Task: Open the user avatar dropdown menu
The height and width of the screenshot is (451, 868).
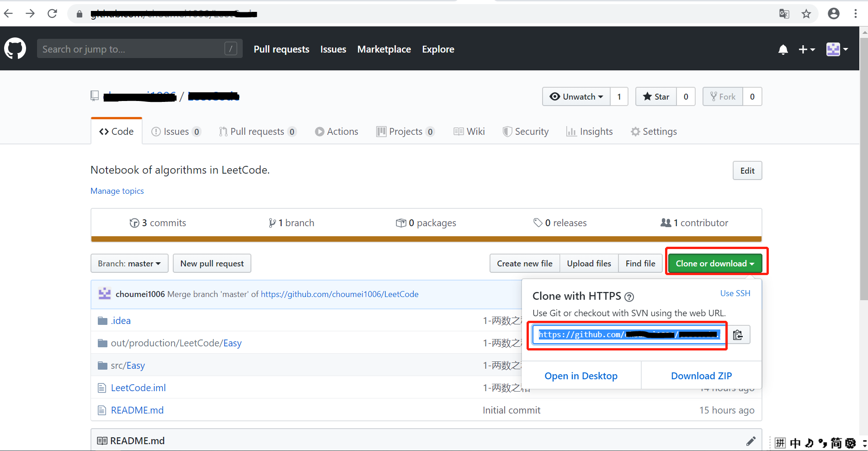Action: click(x=837, y=49)
